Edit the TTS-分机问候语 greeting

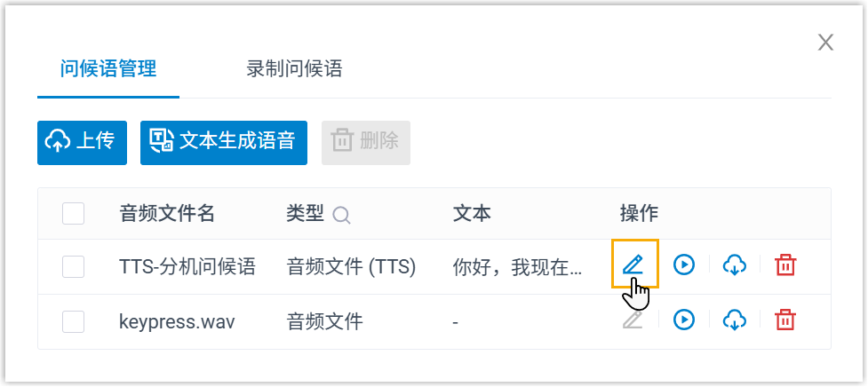point(633,264)
